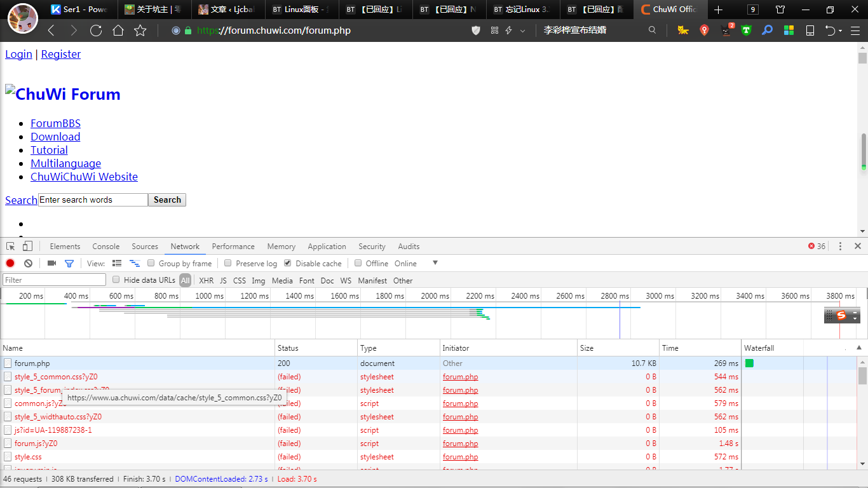Screen dimensions: 868x488
Task: Click the DevTools inspect element icon
Action: click(x=11, y=247)
